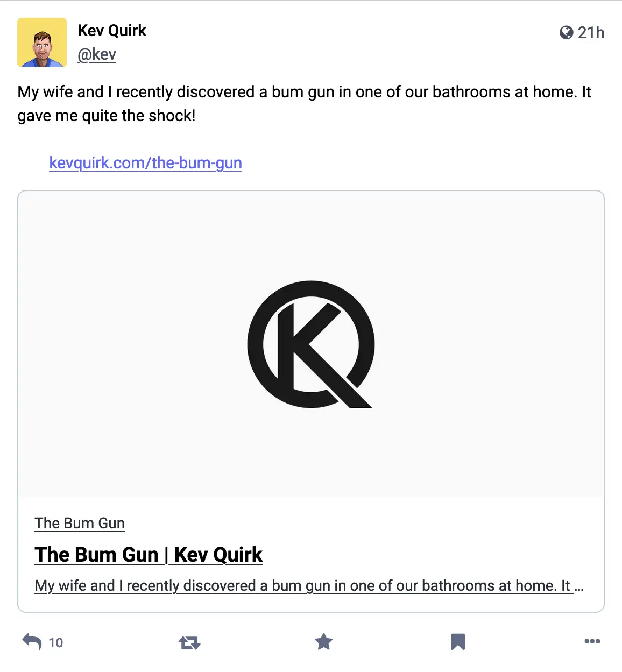This screenshot has width=622, height=672.
Task: Click the @kev handle
Action: pyautogui.click(x=97, y=54)
